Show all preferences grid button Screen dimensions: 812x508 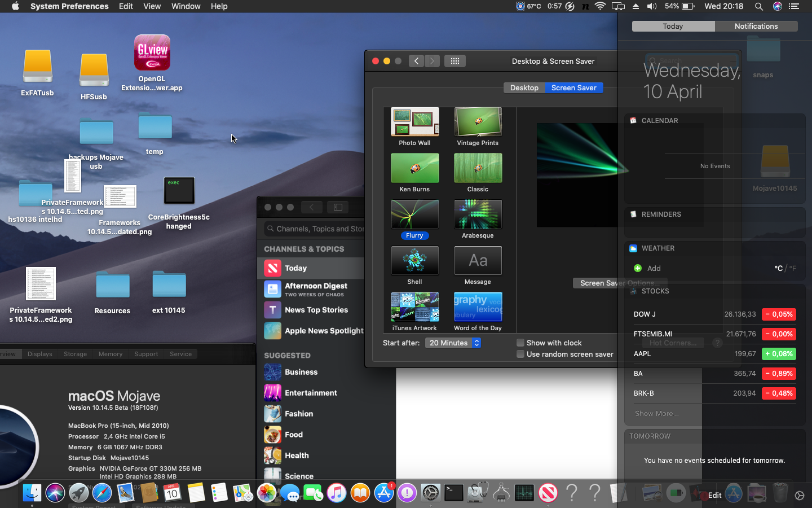[455, 61]
